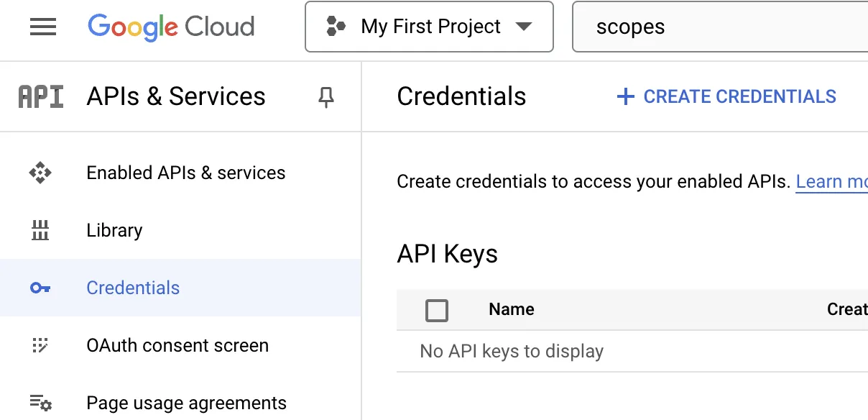Click the Enabled APIs & services icon
Screen dimensions: 868x420
pos(40,173)
